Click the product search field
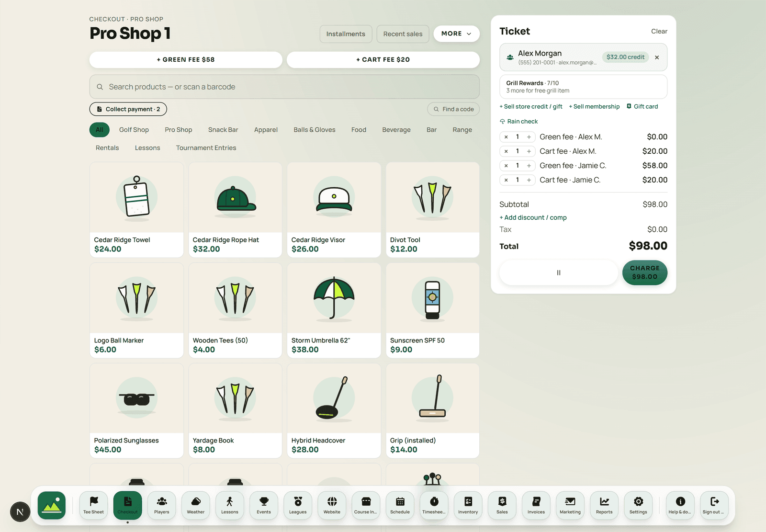Viewport: 766px width, 532px height. (x=284, y=87)
